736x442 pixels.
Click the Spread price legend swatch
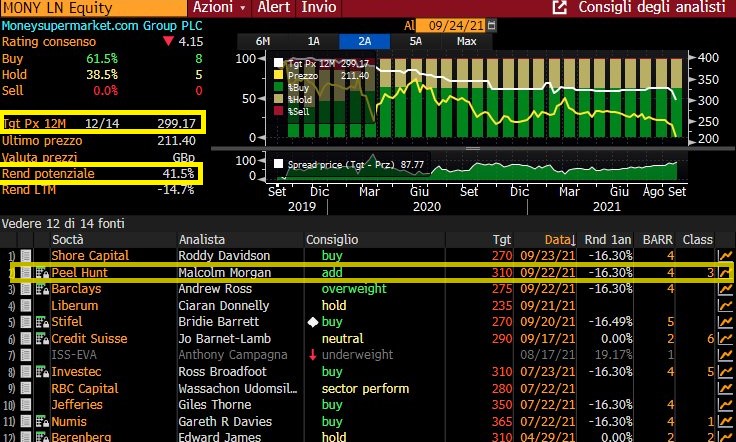[x=278, y=164]
